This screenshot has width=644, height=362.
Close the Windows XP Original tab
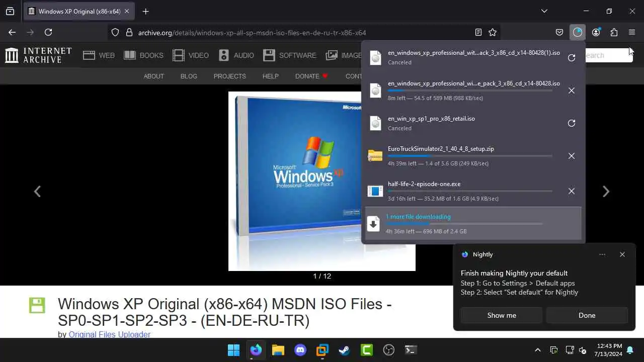click(x=126, y=11)
